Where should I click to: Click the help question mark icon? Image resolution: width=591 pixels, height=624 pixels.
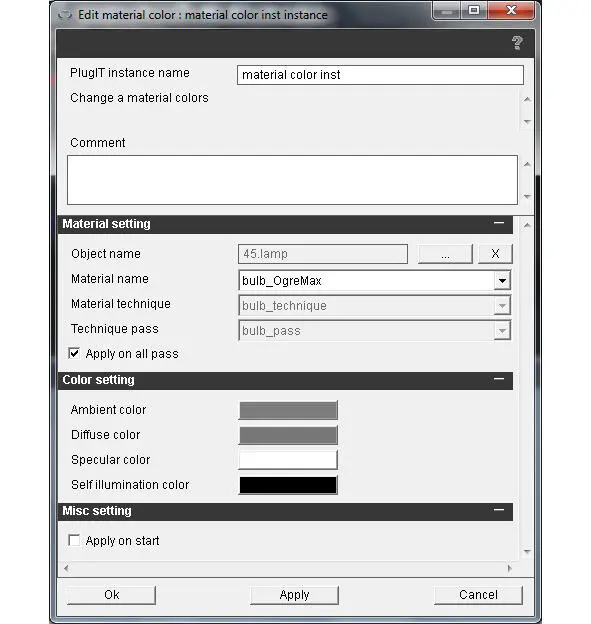tap(517, 43)
